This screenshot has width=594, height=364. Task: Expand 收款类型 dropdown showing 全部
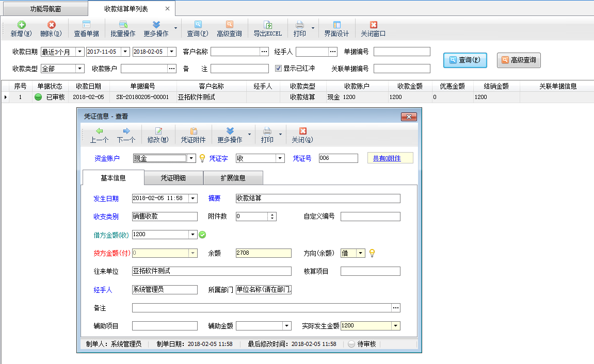[80, 69]
